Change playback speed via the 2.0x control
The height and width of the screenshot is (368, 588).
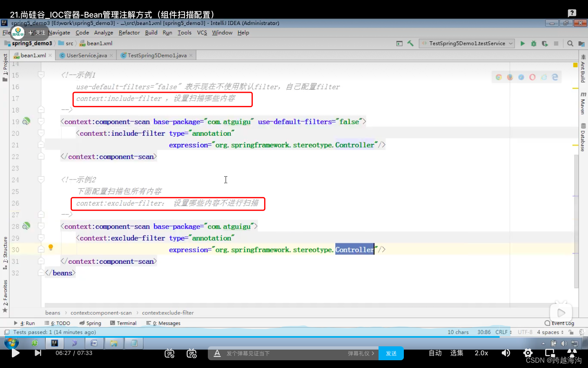pos(481,353)
